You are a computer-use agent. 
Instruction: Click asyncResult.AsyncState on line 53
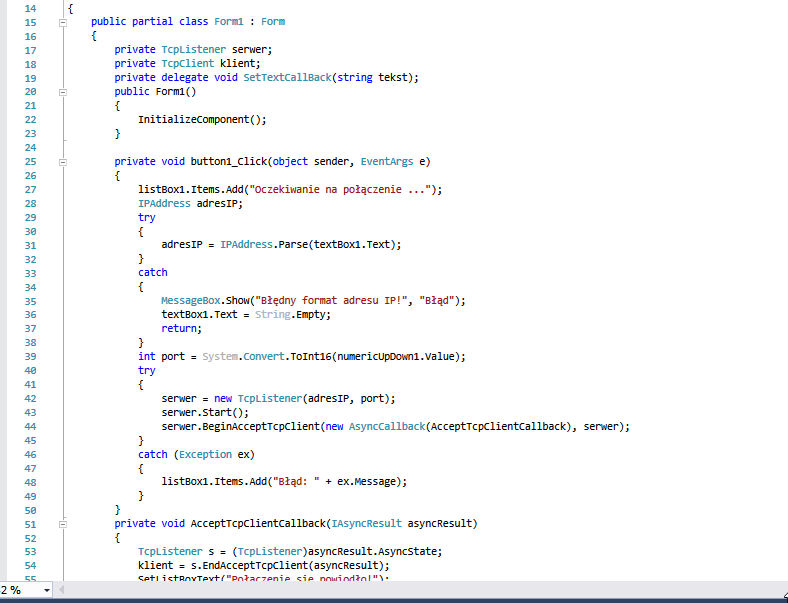tap(372, 552)
